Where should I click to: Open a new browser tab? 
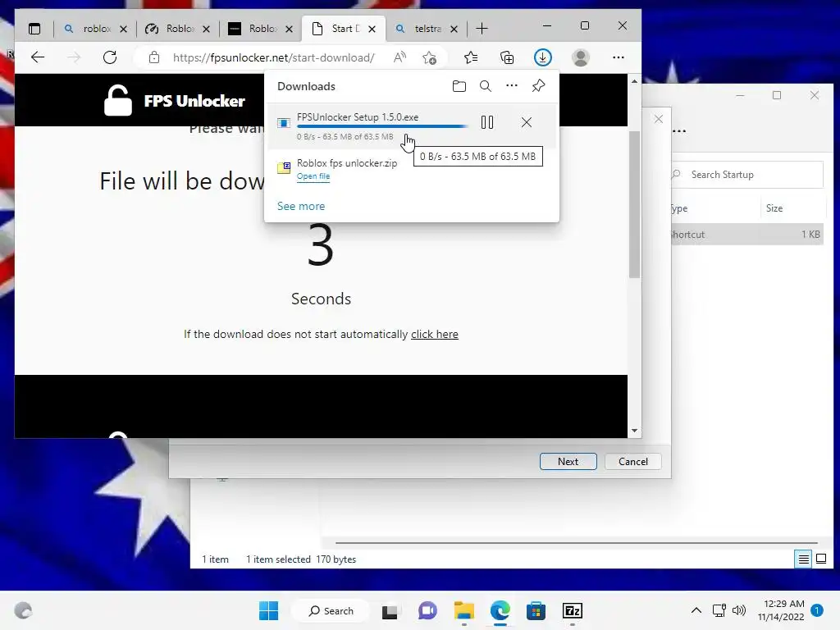click(x=482, y=29)
